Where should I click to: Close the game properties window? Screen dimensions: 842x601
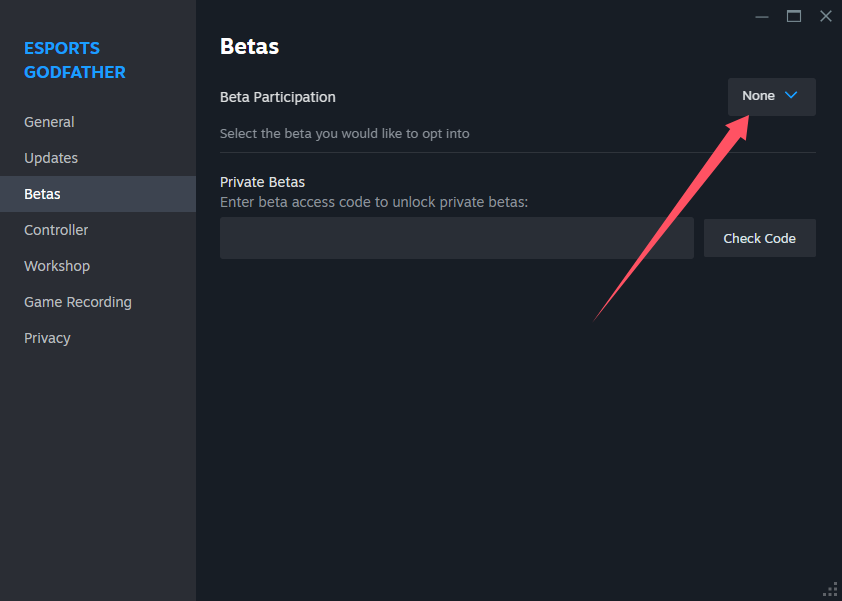(826, 16)
